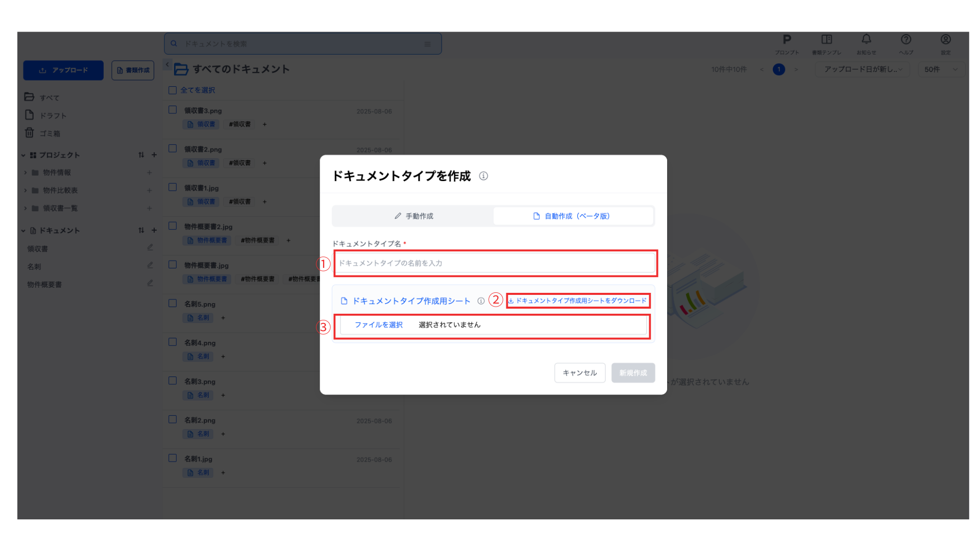The height and width of the screenshot is (551, 980).
Task: Select the 自動作成（ベータ版） tab
Action: [572, 216]
